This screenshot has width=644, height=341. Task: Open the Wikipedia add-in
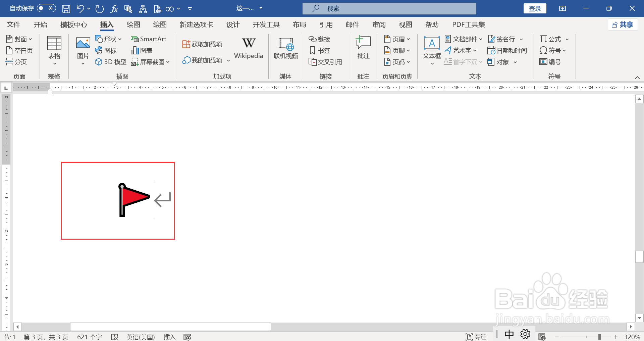(249, 49)
